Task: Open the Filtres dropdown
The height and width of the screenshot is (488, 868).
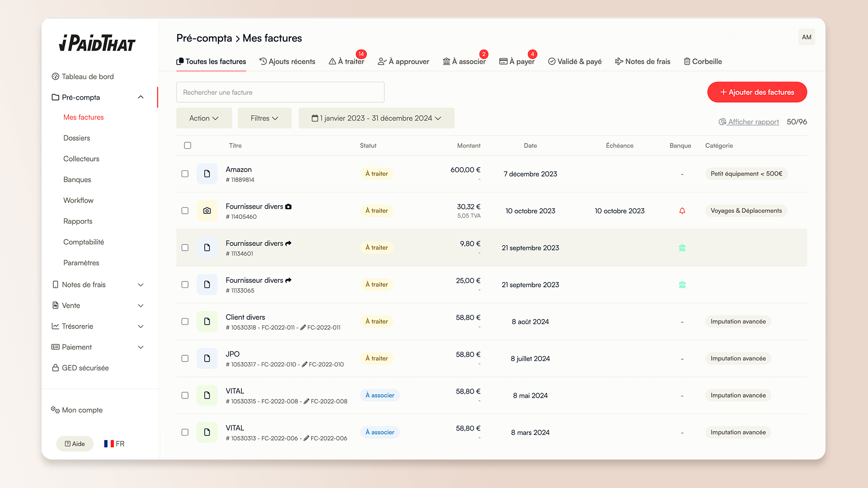Action: (264, 118)
